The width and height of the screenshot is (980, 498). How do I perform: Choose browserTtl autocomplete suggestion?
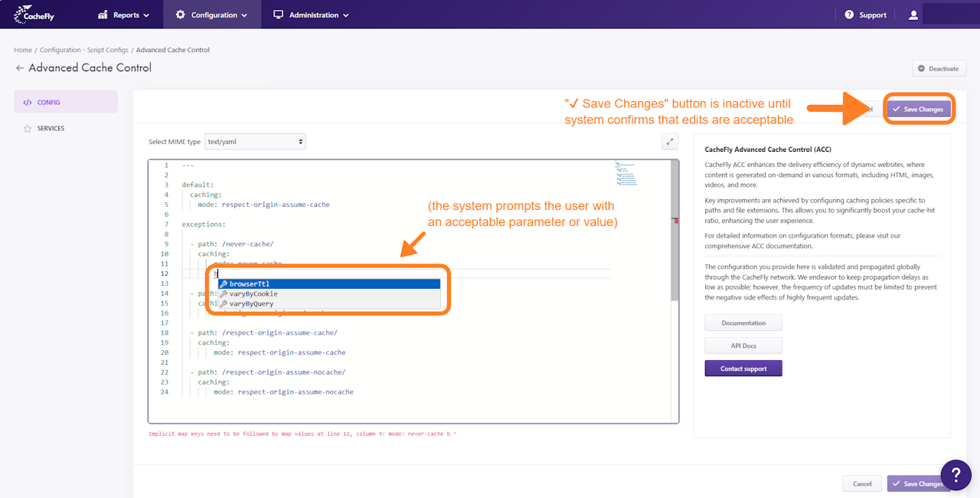(x=329, y=284)
